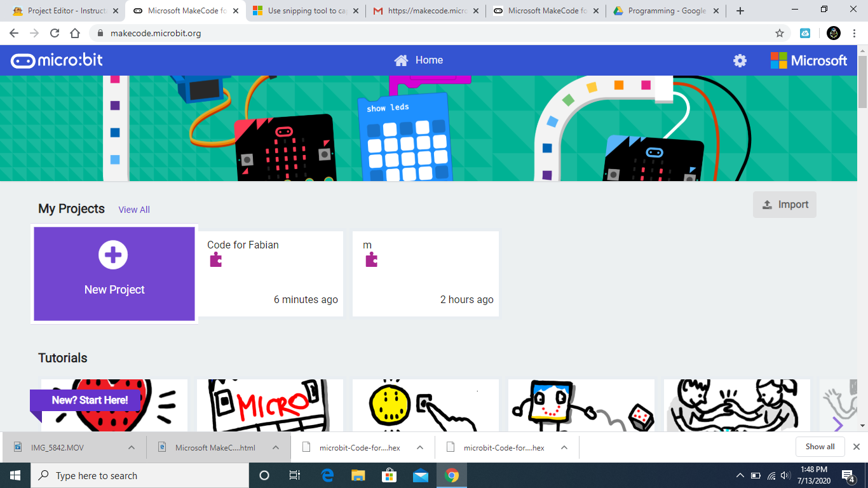Image resolution: width=868 pixels, height=488 pixels.
Task: Click the taskbar search box
Action: 140,475
